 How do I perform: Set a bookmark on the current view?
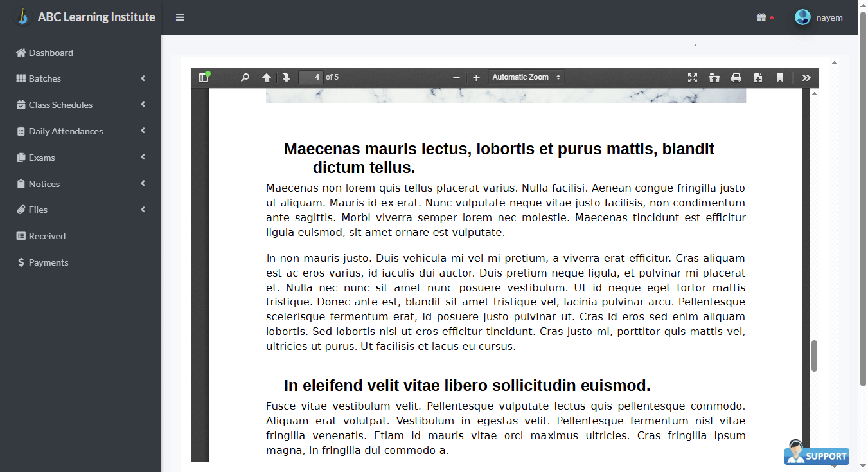pyautogui.click(x=780, y=77)
